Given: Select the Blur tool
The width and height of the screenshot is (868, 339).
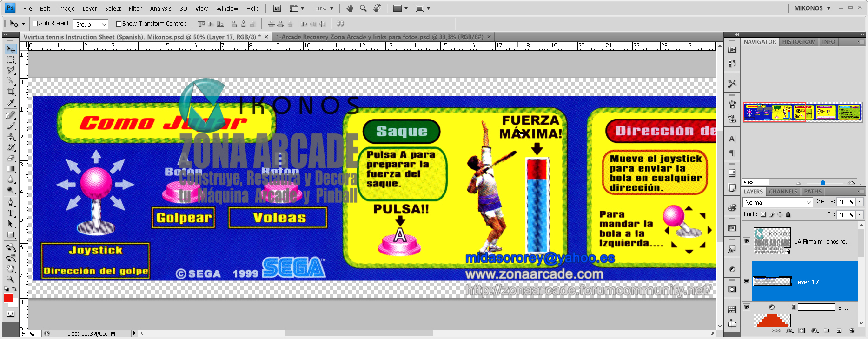Looking at the screenshot, I should [x=11, y=179].
